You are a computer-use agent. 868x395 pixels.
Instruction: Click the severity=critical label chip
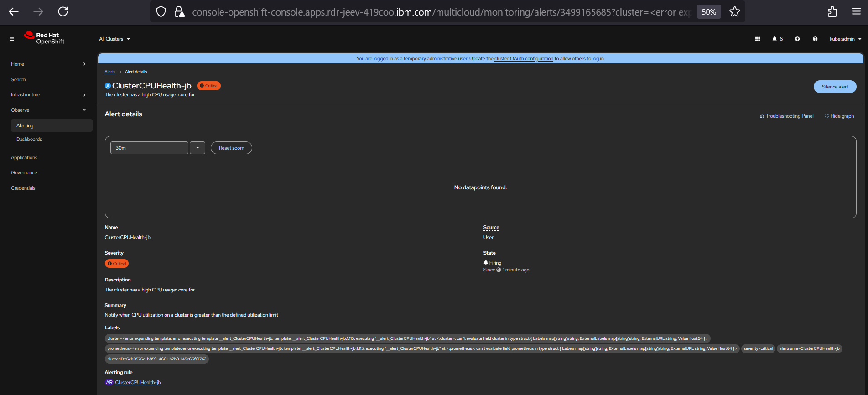(x=758, y=348)
